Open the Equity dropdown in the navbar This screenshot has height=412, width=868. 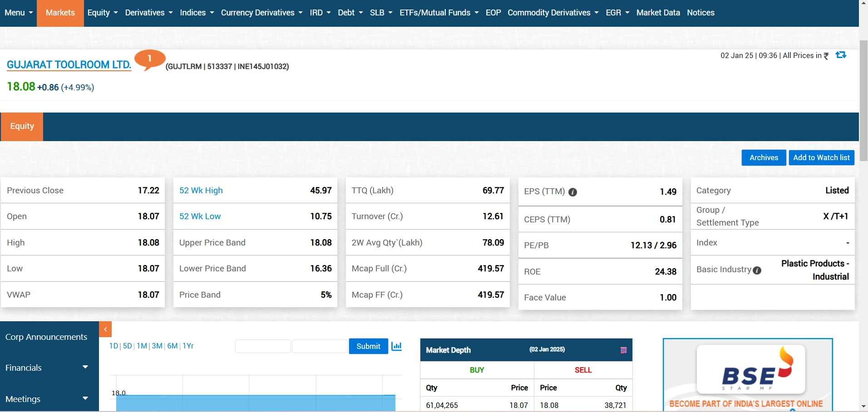tap(103, 13)
